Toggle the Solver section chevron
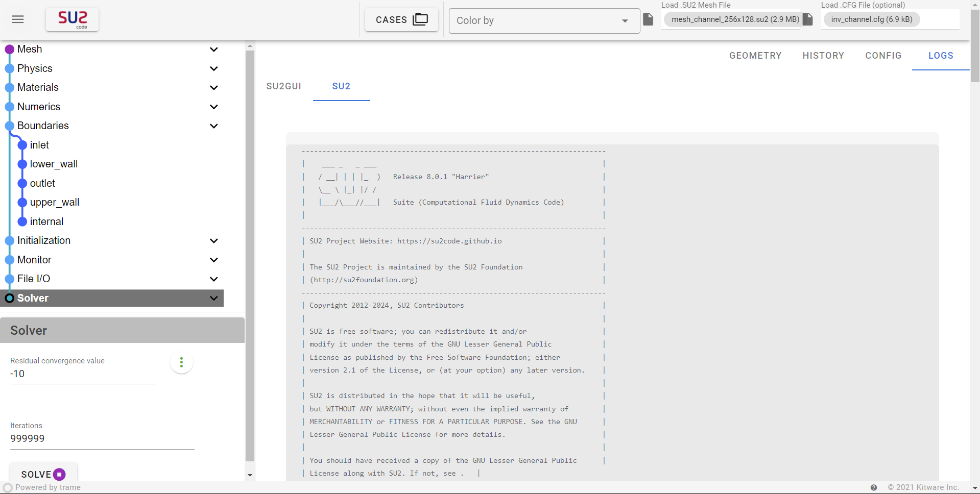 (214, 298)
